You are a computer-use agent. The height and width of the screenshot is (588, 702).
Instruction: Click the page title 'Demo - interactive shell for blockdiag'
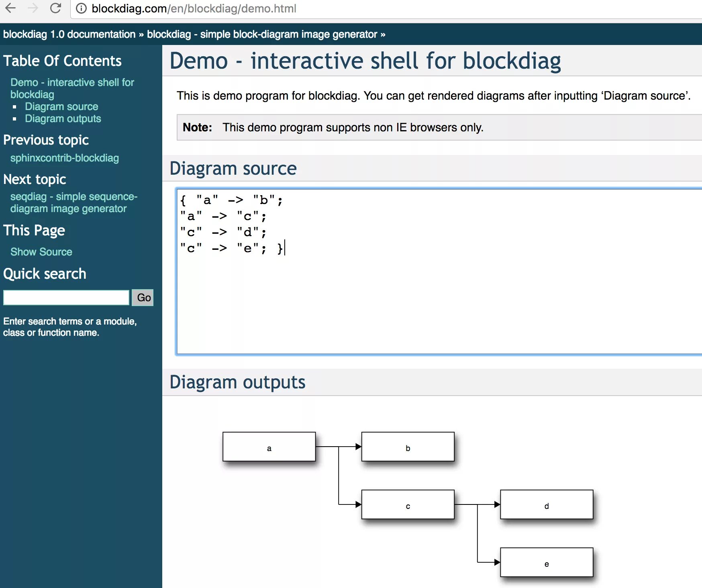(x=365, y=61)
